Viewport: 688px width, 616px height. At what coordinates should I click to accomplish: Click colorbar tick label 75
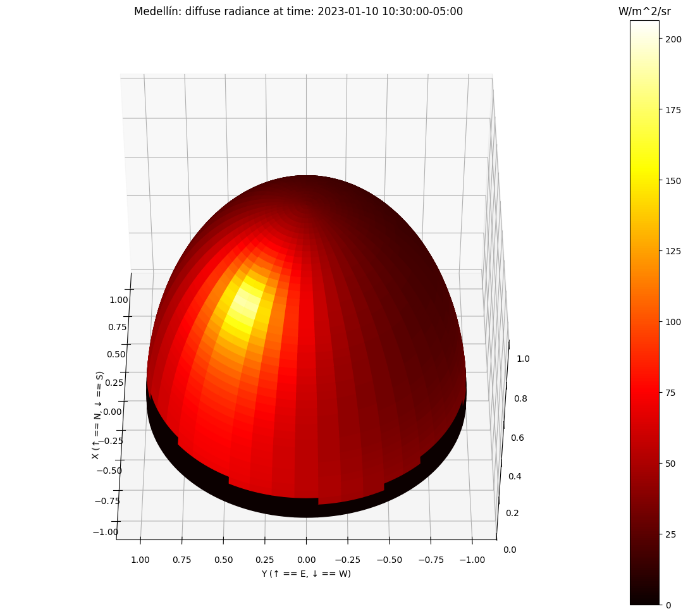pos(670,393)
